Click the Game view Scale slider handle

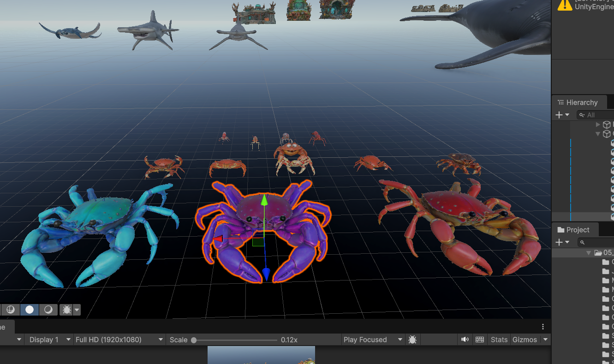coord(194,340)
